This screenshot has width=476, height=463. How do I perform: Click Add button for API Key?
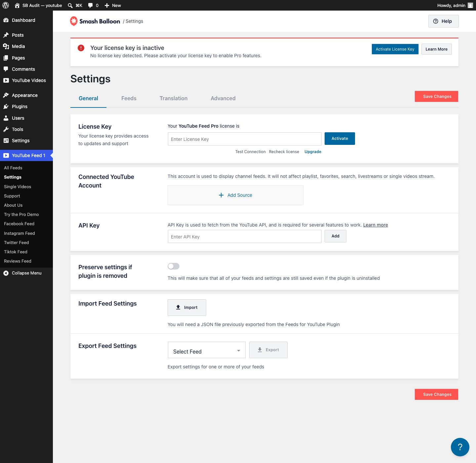click(336, 236)
